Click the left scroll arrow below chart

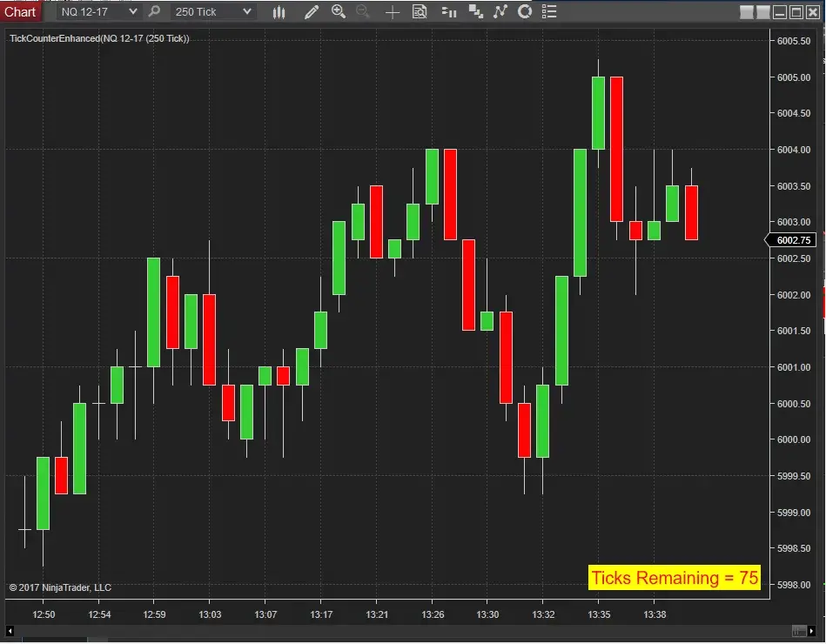pyautogui.click(x=10, y=631)
